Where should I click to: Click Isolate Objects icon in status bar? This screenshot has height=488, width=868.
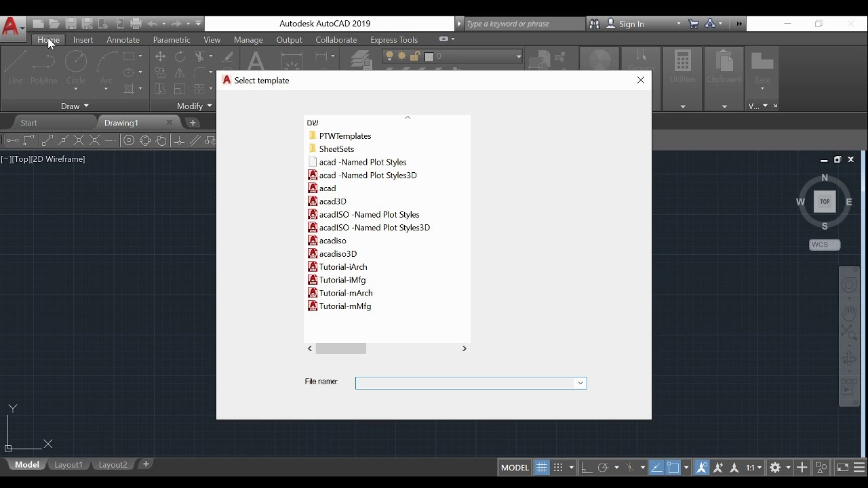tap(821, 468)
